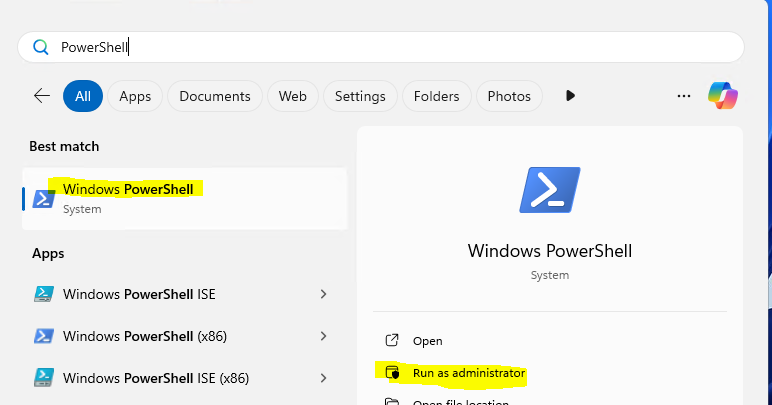
Task: Open the three-dot more options menu
Action: click(684, 96)
